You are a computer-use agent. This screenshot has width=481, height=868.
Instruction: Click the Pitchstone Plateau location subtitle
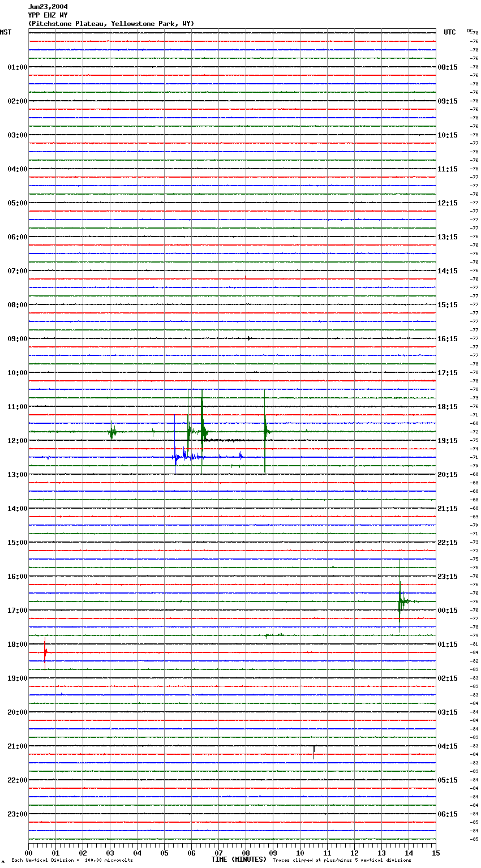point(111,24)
